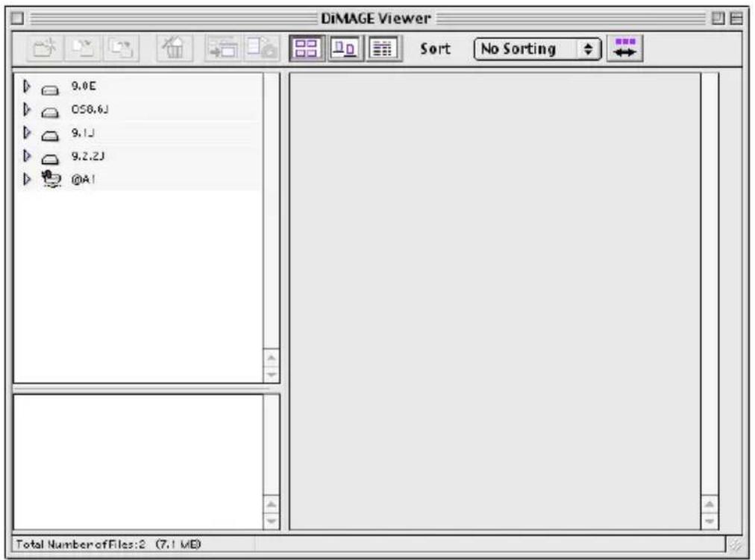Open the No Sorting dropdown

[x=537, y=49]
